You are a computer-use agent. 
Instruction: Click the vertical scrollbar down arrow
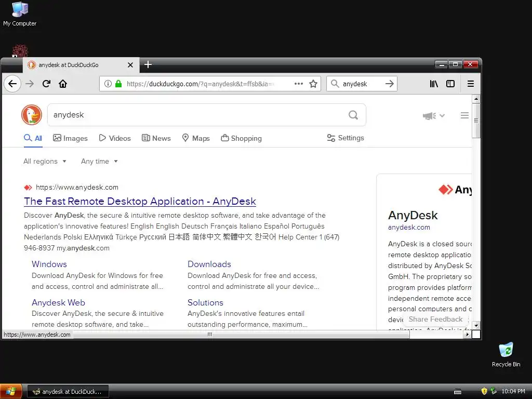(x=476, y=325)
